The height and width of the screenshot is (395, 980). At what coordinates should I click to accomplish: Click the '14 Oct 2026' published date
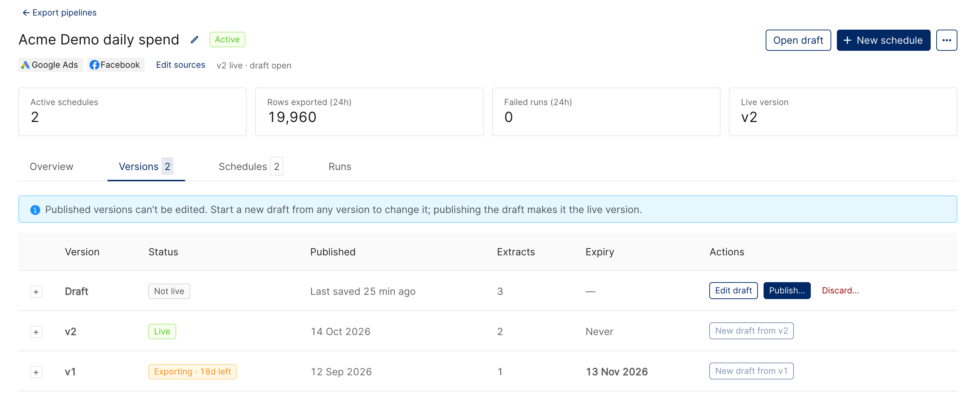click(x=341, y=332)
